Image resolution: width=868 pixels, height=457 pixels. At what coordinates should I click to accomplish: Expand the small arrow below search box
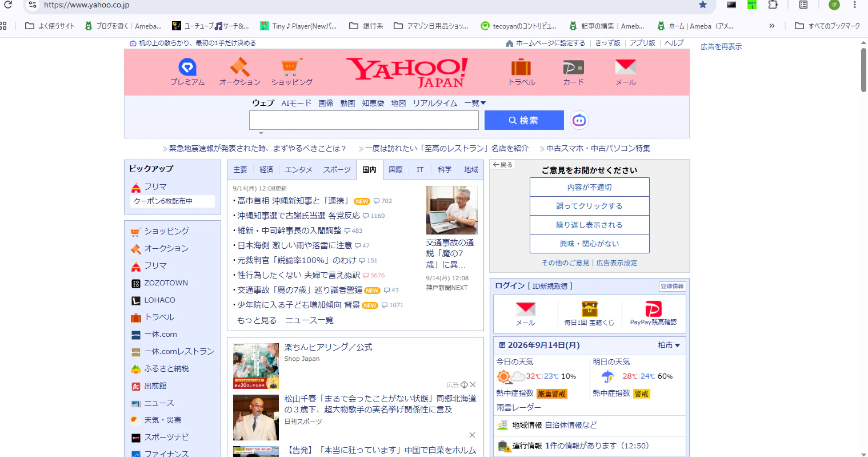point(261,133)
